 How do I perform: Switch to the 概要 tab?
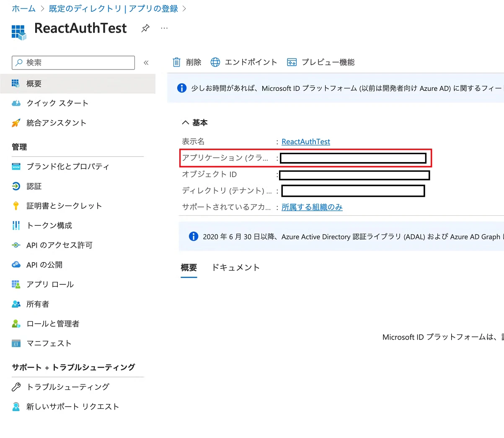click(x=189, y=268)
